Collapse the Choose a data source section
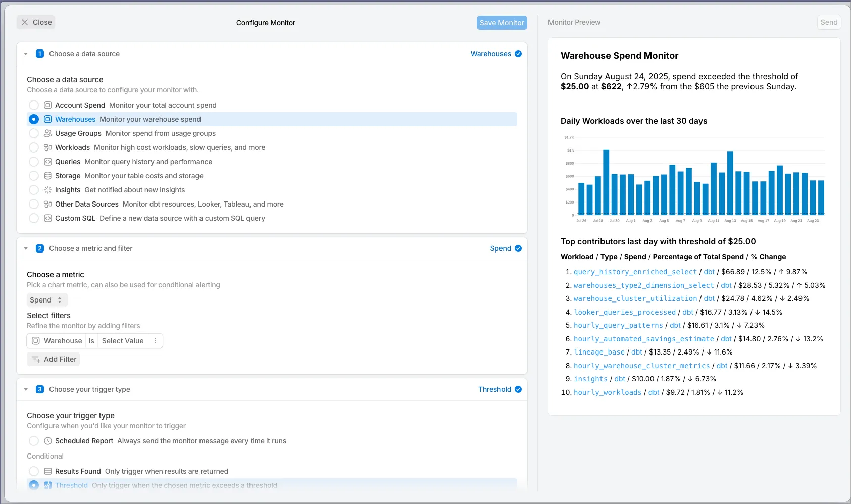851x504 pixels. point(26,54)
